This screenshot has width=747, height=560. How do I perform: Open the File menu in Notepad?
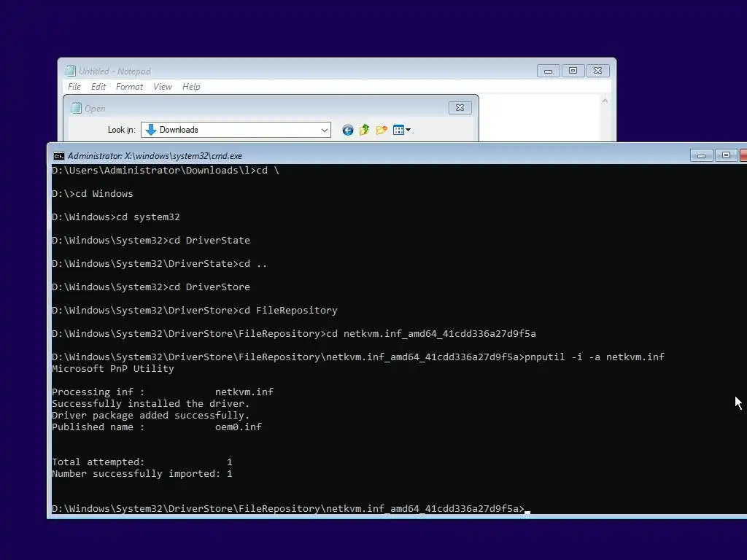coord(74,87)
